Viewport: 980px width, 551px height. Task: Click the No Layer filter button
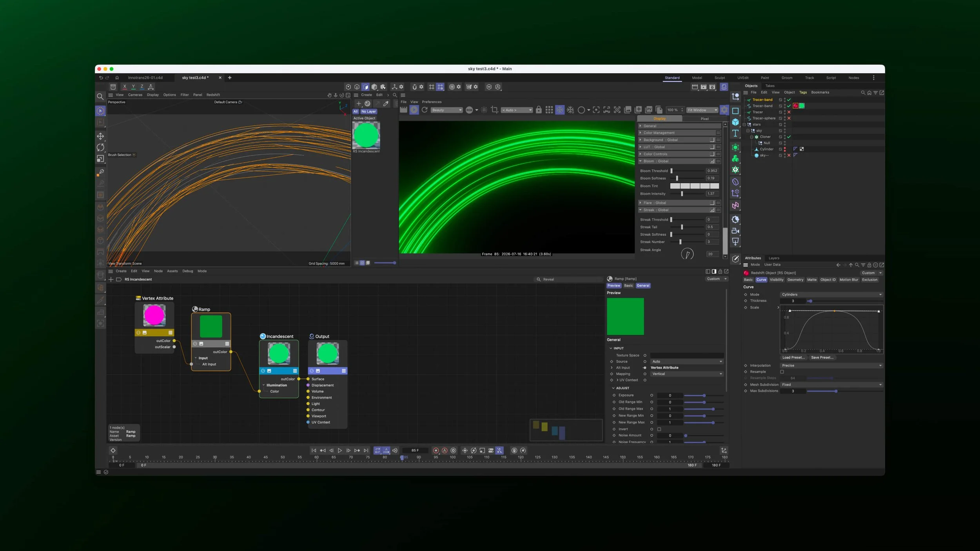[x=368, y=112]
